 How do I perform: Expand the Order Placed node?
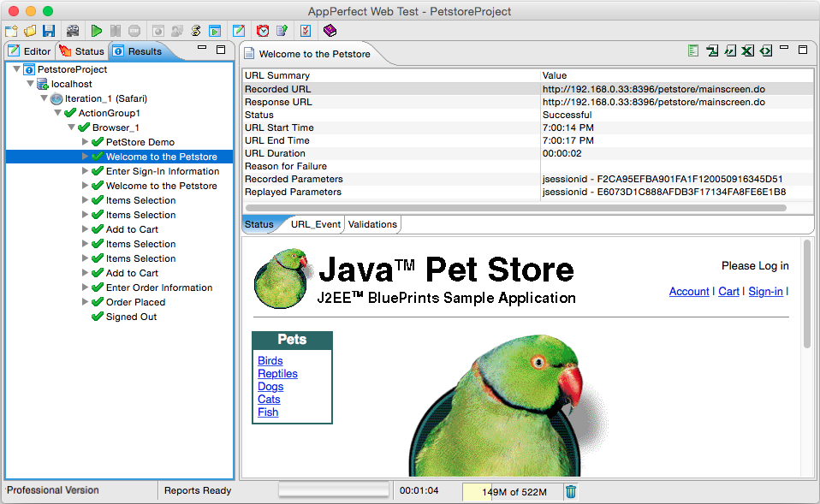(85, 302)
